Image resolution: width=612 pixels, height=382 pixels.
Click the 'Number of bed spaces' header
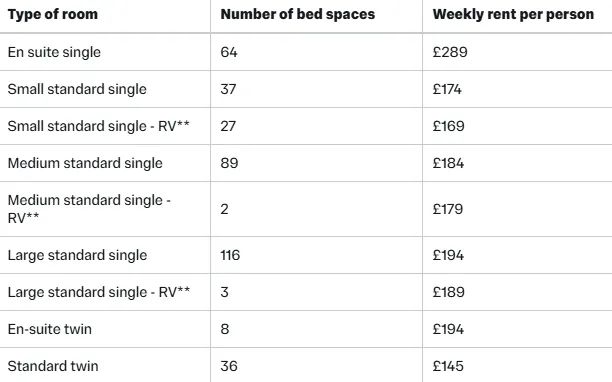[297, 14]
